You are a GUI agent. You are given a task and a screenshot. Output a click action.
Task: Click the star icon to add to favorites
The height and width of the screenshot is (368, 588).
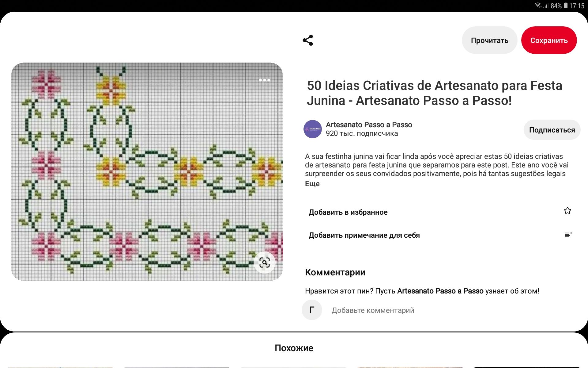[567, 211]
